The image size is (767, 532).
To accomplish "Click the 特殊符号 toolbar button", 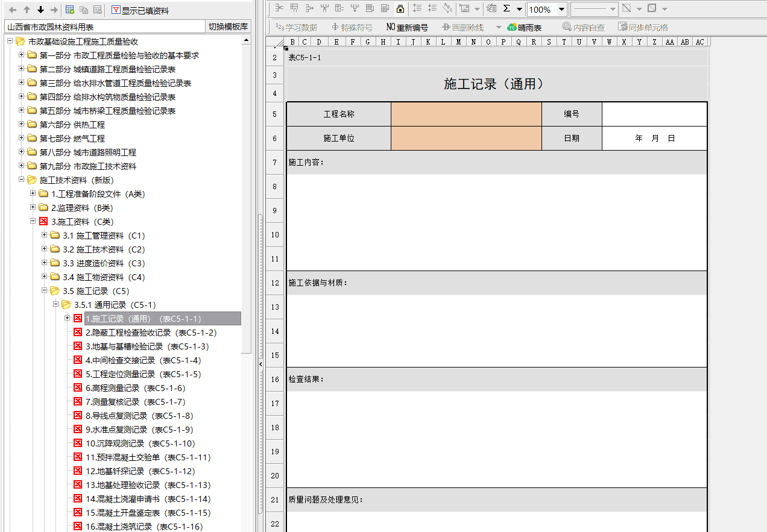I will (x=352, y=27).
